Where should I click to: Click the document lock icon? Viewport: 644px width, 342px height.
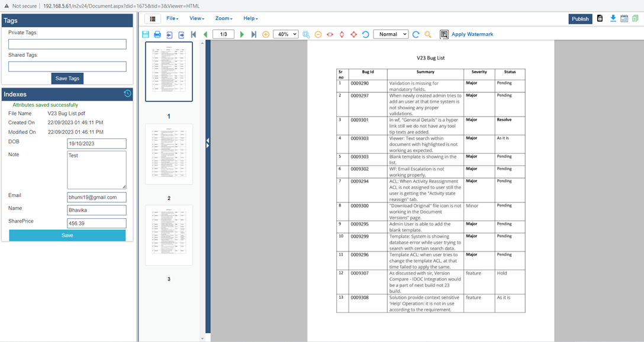[600, 18]
